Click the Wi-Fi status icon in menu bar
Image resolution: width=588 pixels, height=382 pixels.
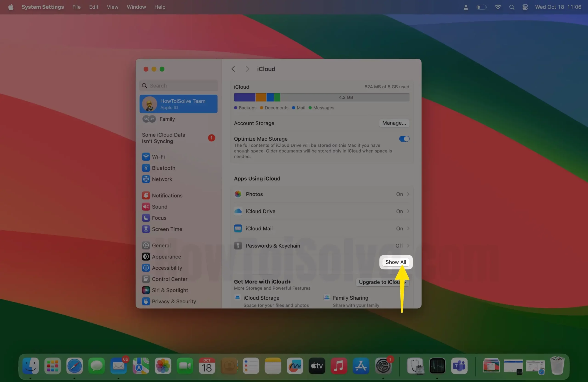click(x=498, y=7)
